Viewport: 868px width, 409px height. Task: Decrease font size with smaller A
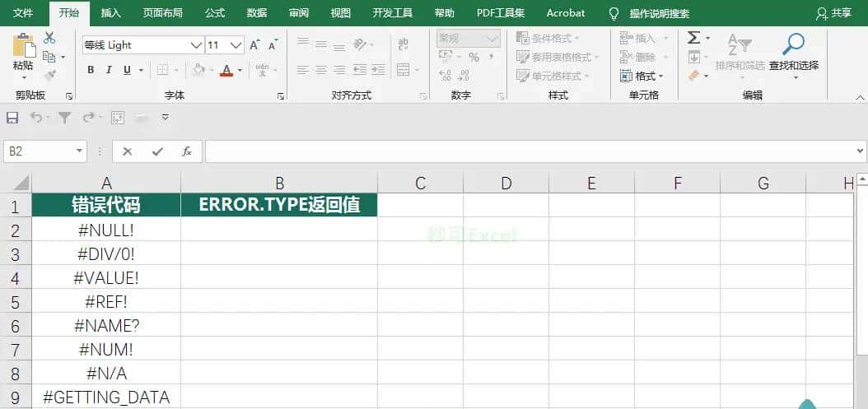[273, 44]
